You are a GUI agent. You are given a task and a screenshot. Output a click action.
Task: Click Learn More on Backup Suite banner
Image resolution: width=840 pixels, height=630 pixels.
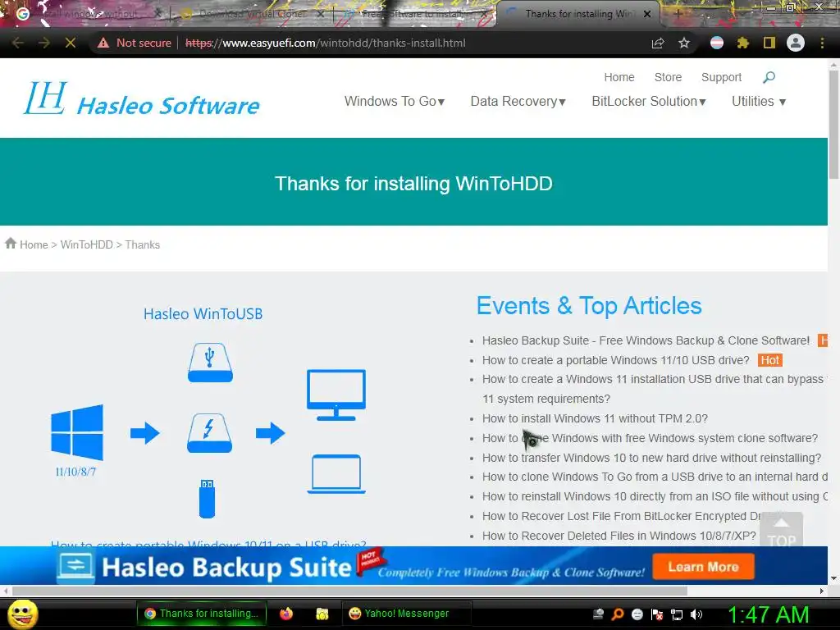(x=703, y=567)
